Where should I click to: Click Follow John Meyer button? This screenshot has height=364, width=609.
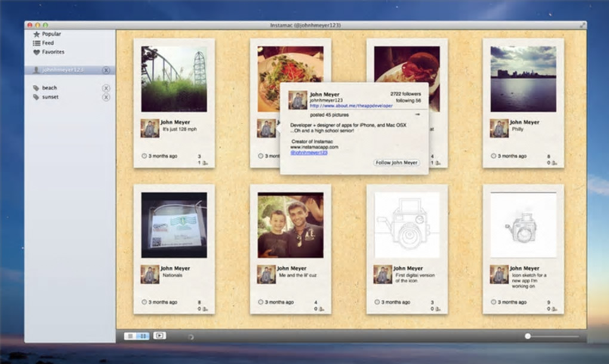point(396,162)
